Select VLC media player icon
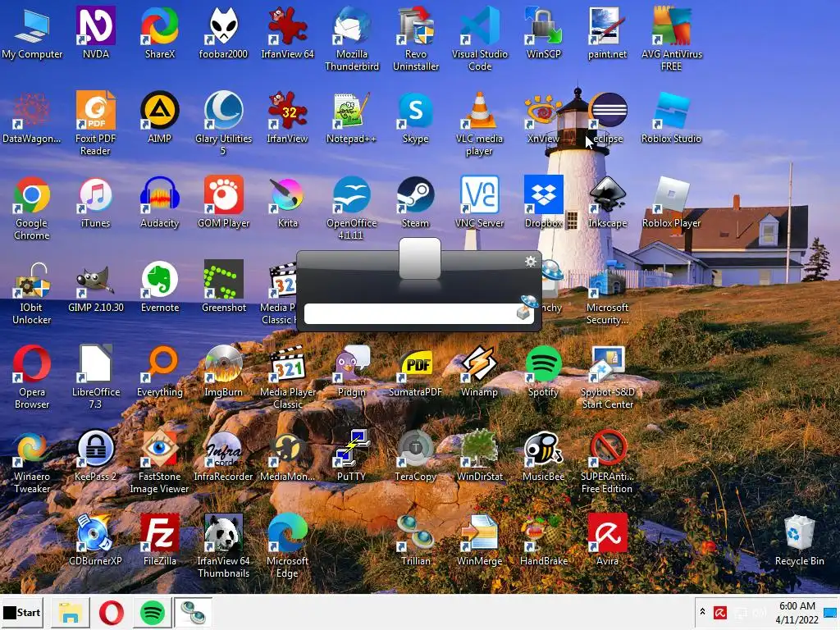Viewport: 840px width, 630px height. 479,123
